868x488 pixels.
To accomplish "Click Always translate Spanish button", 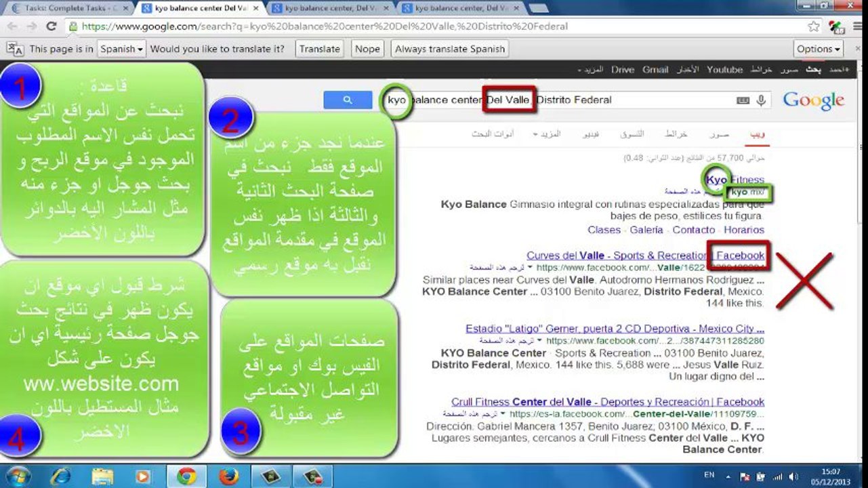I will click(450, 49).
